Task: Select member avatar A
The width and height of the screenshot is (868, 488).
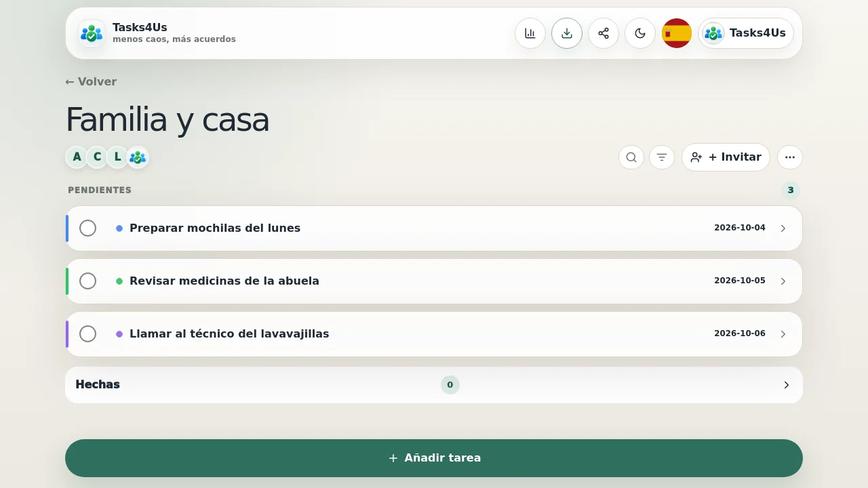Action: click(x=77, y=157)
